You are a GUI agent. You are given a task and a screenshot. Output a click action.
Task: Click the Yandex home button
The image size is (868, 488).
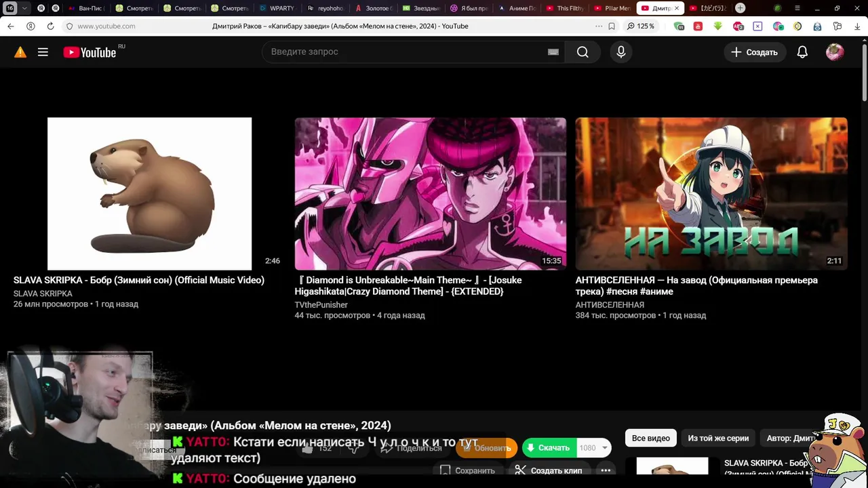[31, 26]
